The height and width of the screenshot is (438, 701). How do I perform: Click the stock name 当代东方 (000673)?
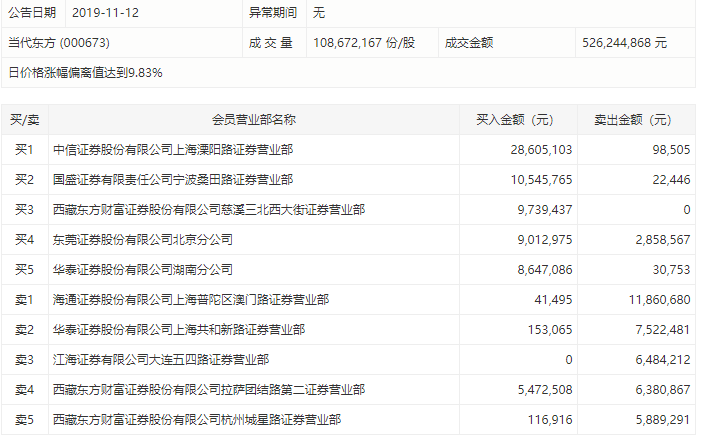tap(59, 43)
